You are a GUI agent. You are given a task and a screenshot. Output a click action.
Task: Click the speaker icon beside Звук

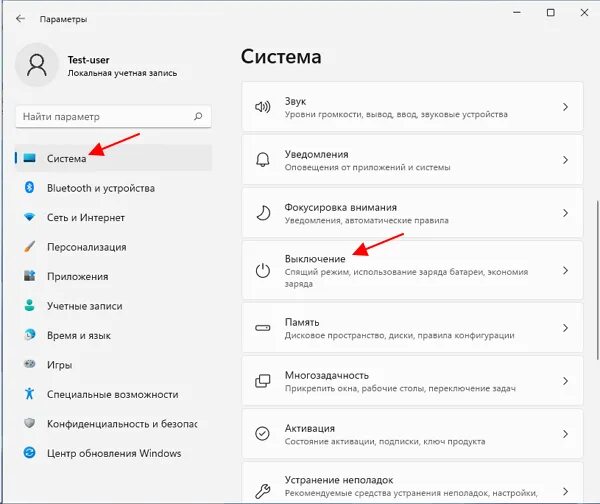(x=262, y=107)
